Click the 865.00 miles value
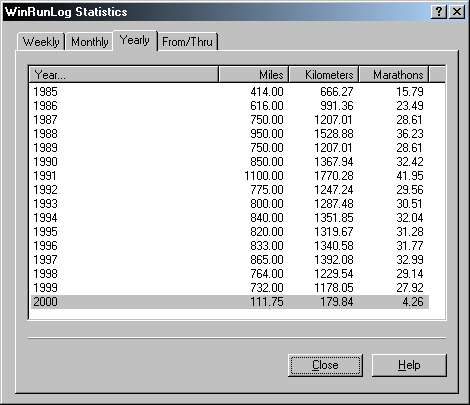 click(x=267, y=260)
